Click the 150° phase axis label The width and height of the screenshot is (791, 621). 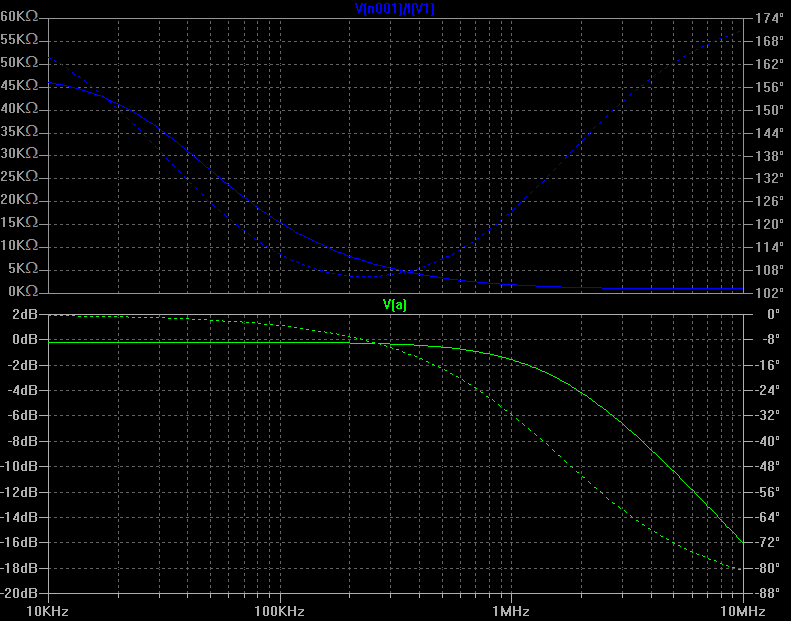point(769,110)
